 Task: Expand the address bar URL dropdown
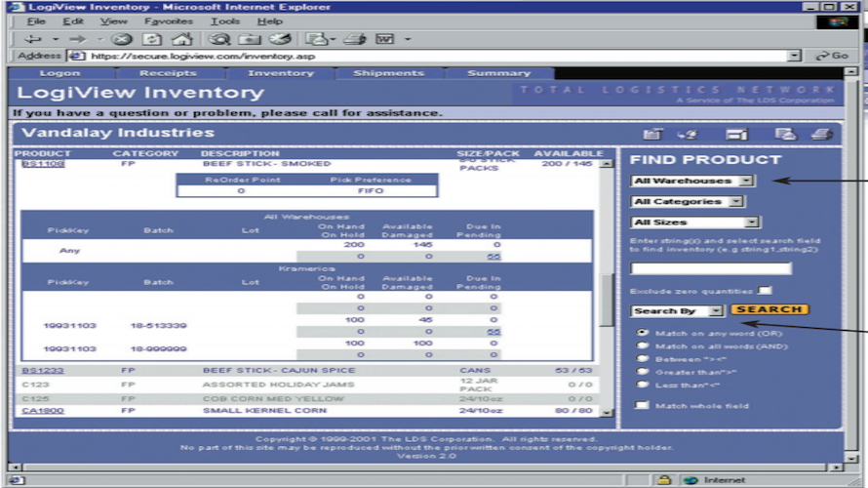795,56
